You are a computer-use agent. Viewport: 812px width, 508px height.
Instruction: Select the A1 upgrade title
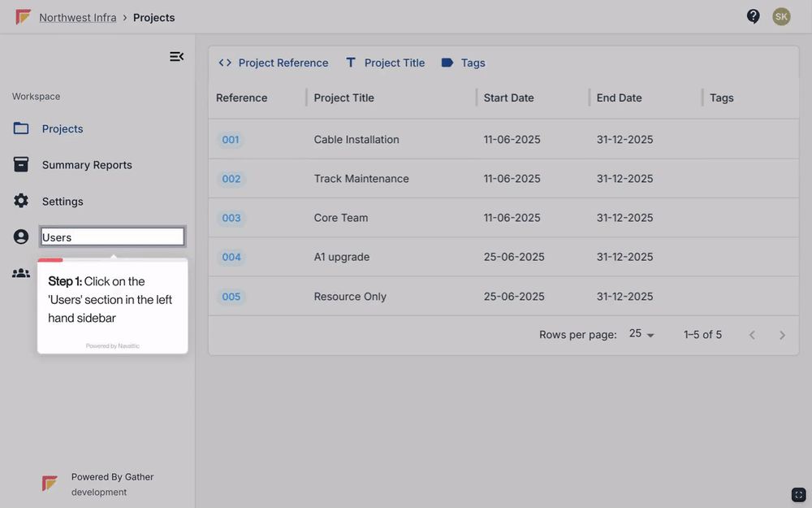(341, 257)
